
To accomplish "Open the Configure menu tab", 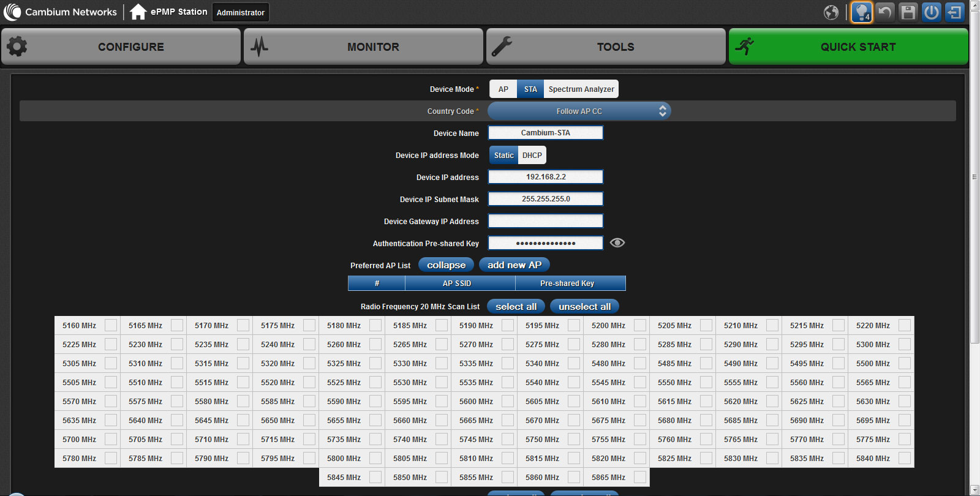I will coord(121,47).
